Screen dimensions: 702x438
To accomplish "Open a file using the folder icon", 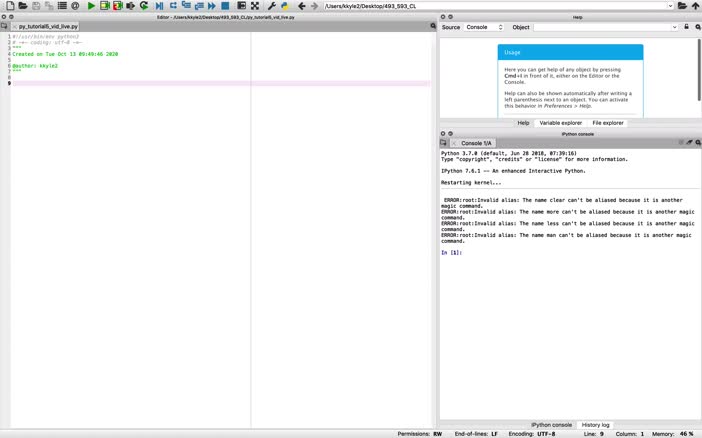I will point(23,6).
